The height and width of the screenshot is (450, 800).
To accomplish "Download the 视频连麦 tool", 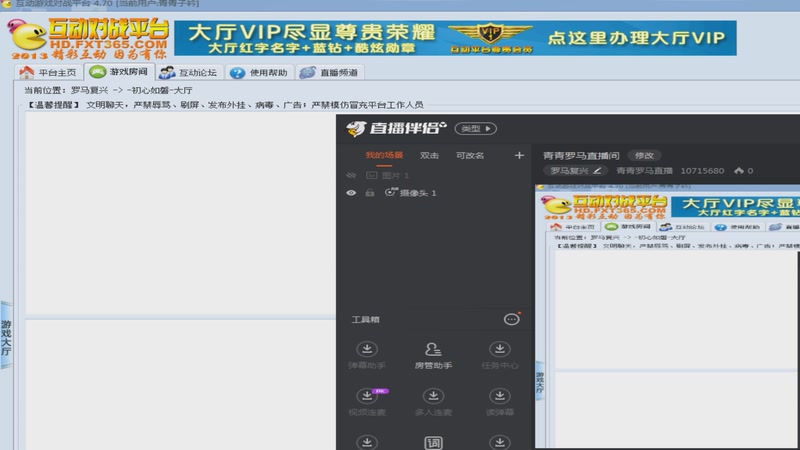I will coord(367,402).
